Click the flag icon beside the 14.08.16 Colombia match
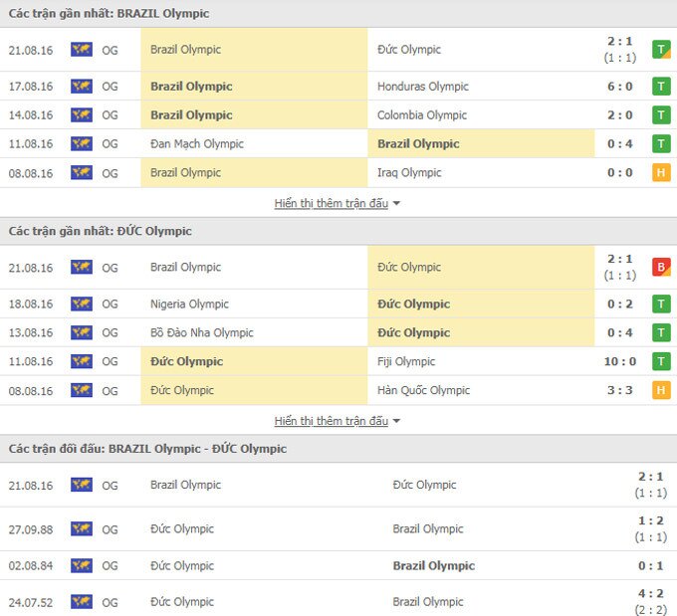Viewport: 677px width, 616px height. pos(82,114)
